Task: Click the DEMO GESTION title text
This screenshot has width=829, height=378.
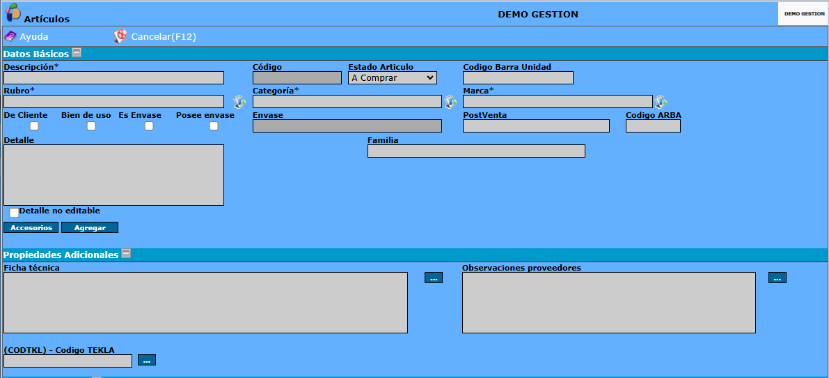Action: tap(538, 14)
